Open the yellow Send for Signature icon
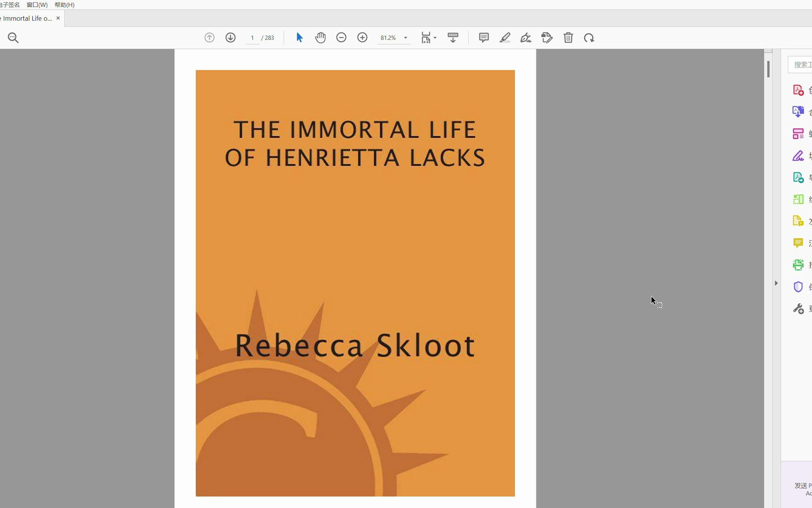812x508 pixels. coord(798,221)
